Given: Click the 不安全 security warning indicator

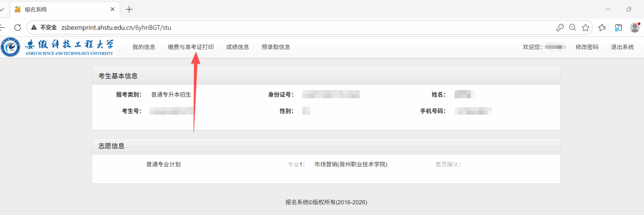Looking at the screenshot, I should [x=44, y=28].
